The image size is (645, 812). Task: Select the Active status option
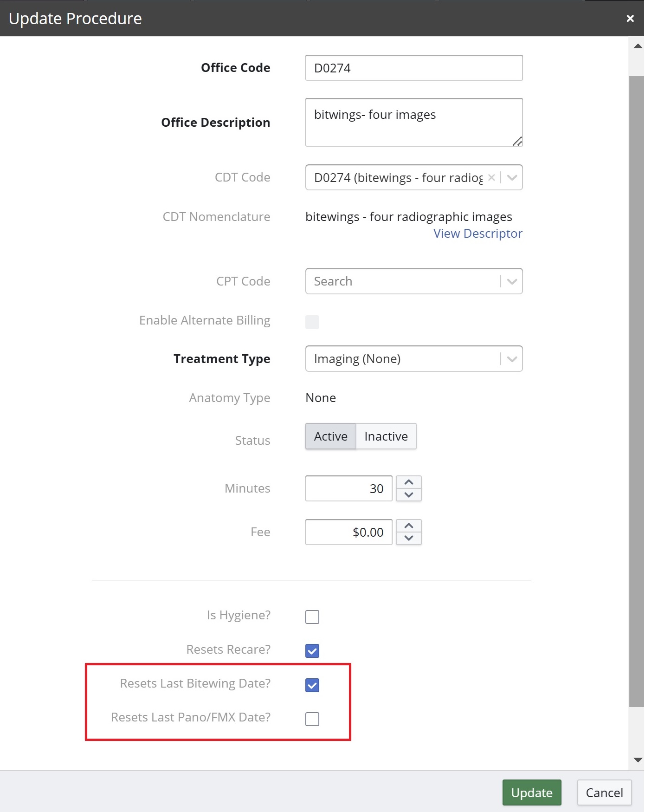click(x=331, y=436)
